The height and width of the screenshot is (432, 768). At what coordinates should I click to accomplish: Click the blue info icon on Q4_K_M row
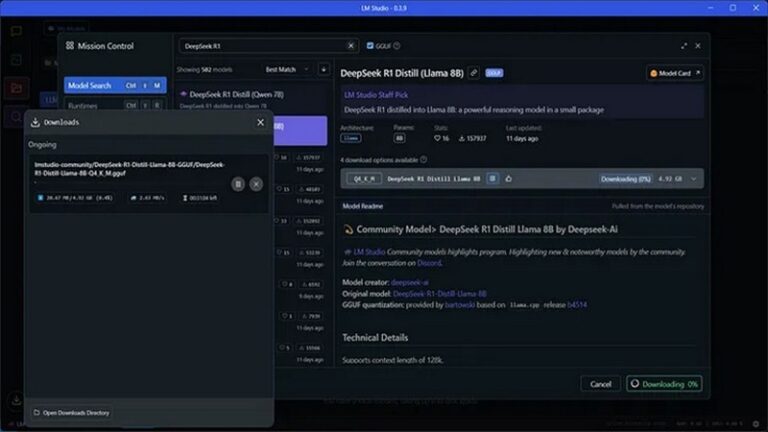click(x=492, y=179)
